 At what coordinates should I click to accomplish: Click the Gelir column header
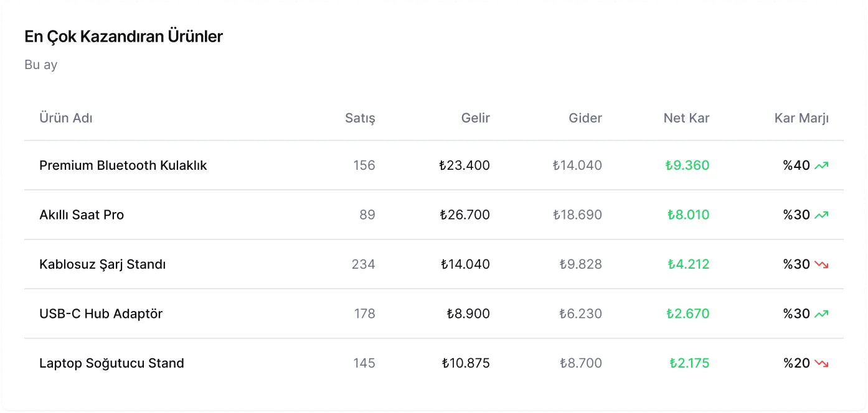click(x=475, y=118)
